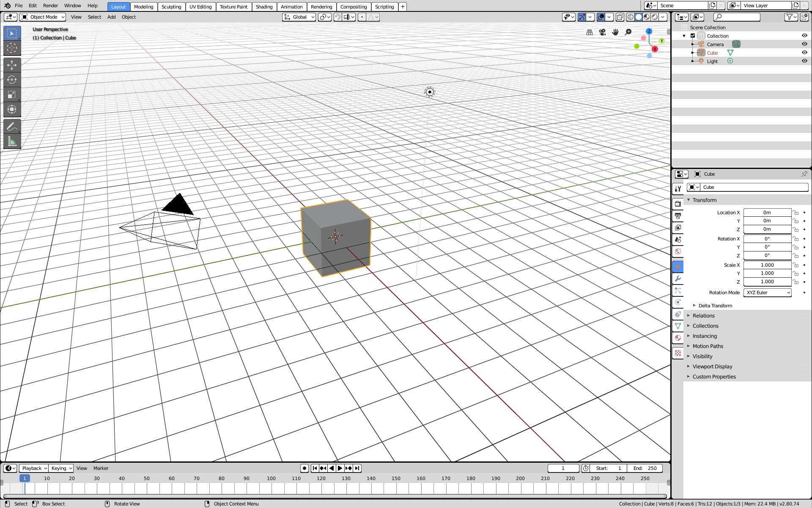Switch to the Shading workspace tab
812x508 pixels.
[264, 7]
